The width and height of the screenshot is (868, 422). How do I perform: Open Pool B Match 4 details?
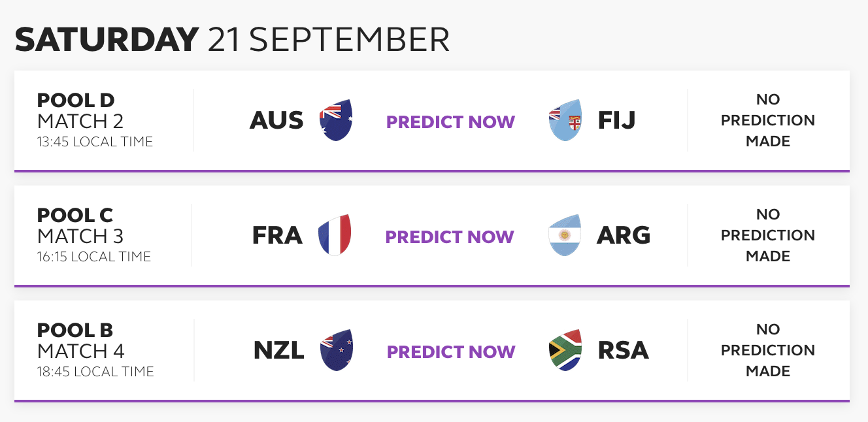click(x=95, y=351)
